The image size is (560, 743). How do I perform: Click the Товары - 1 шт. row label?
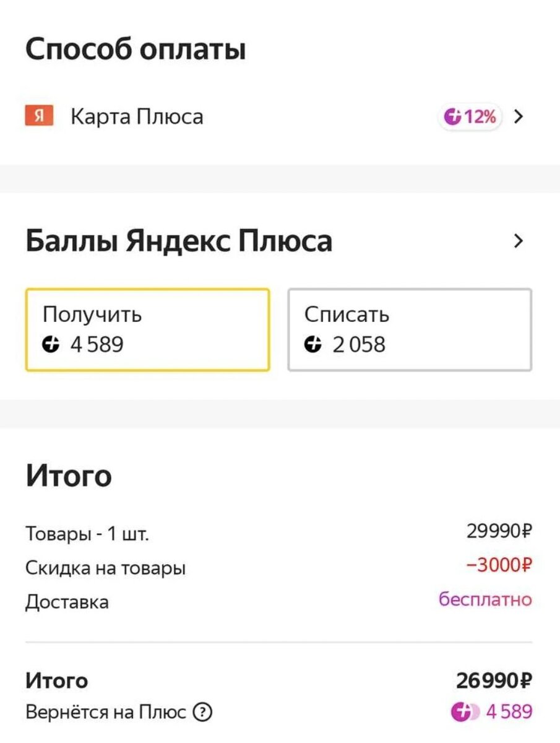[87, 533]
